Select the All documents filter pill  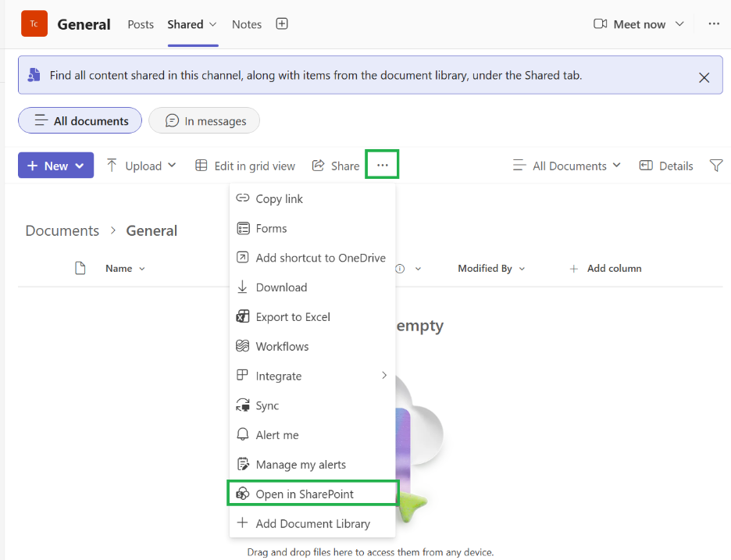coord(80,121)
